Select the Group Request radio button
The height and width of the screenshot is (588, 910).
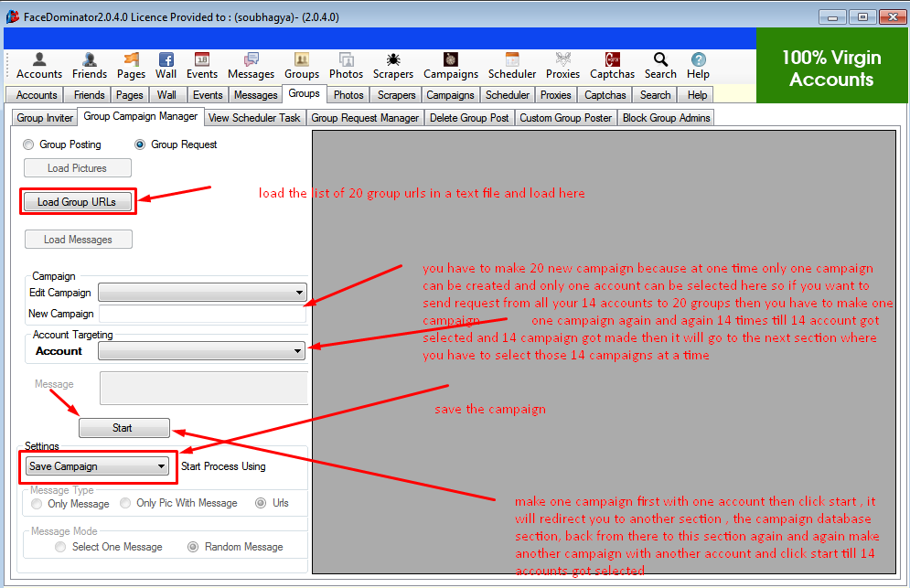(140, 144)
